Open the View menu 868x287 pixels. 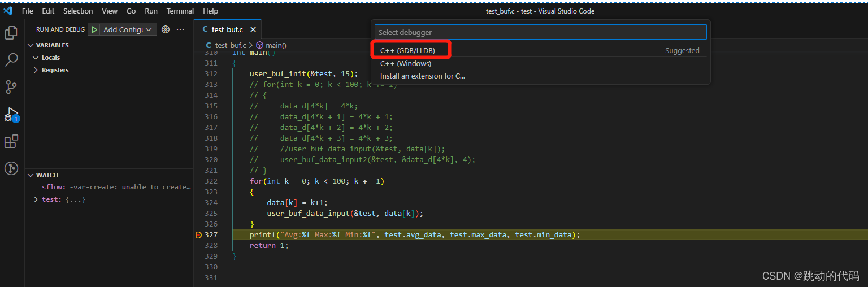coord(110,11)
